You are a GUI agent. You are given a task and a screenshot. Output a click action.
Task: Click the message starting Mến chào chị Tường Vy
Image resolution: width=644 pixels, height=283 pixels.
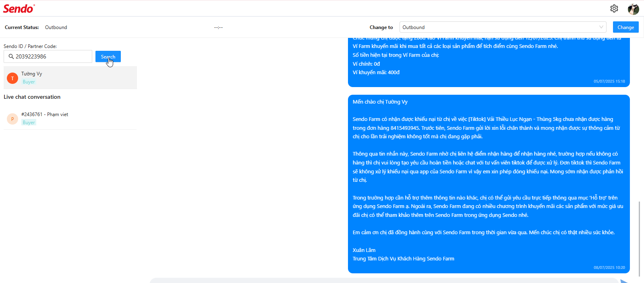pos(489,184)
